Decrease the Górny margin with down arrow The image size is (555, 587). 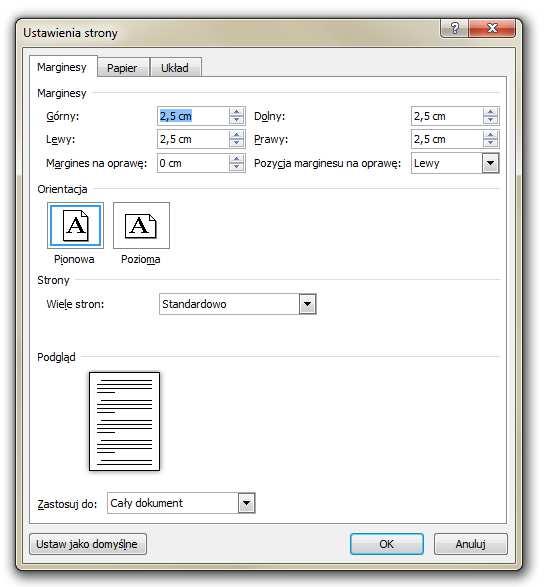pos(236,120)
